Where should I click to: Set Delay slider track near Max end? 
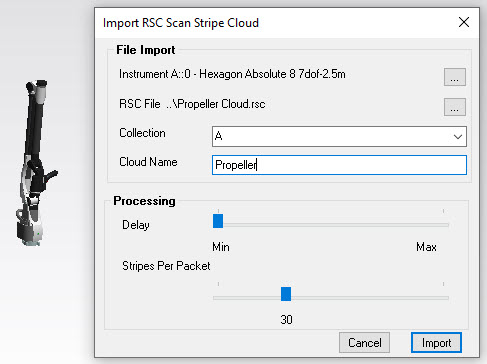440,225
